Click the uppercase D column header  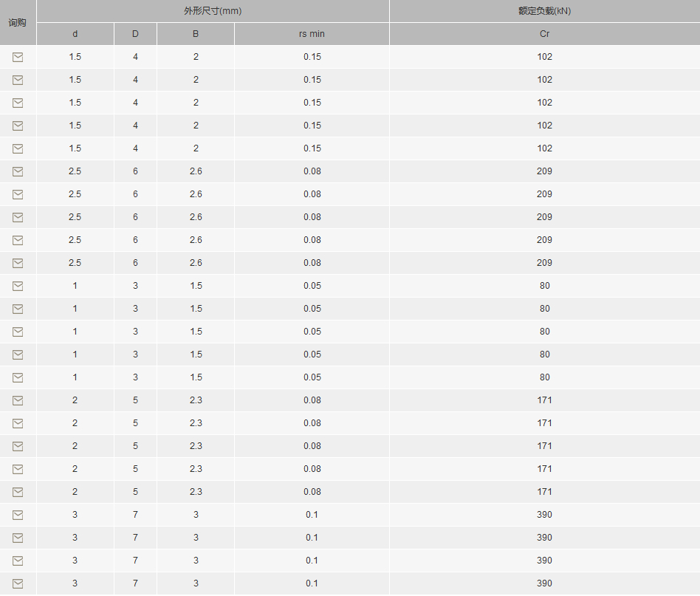point(135,34)
